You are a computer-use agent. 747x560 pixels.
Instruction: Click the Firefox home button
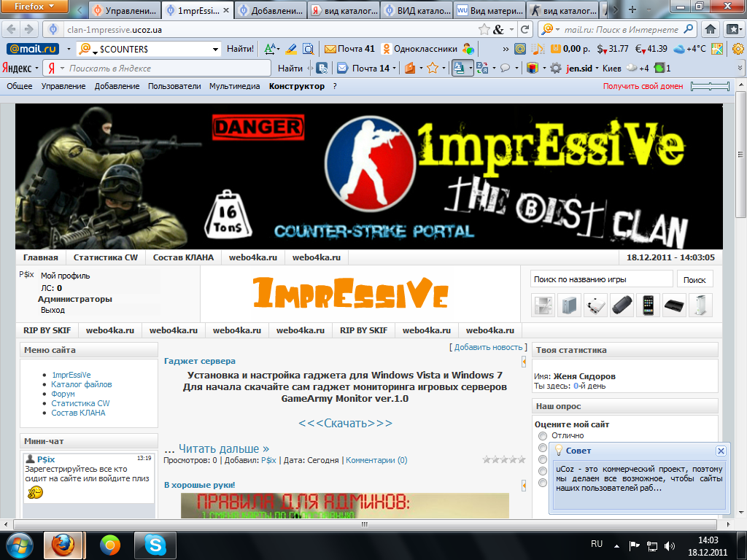pyautogui.click(x=711, y=29)
